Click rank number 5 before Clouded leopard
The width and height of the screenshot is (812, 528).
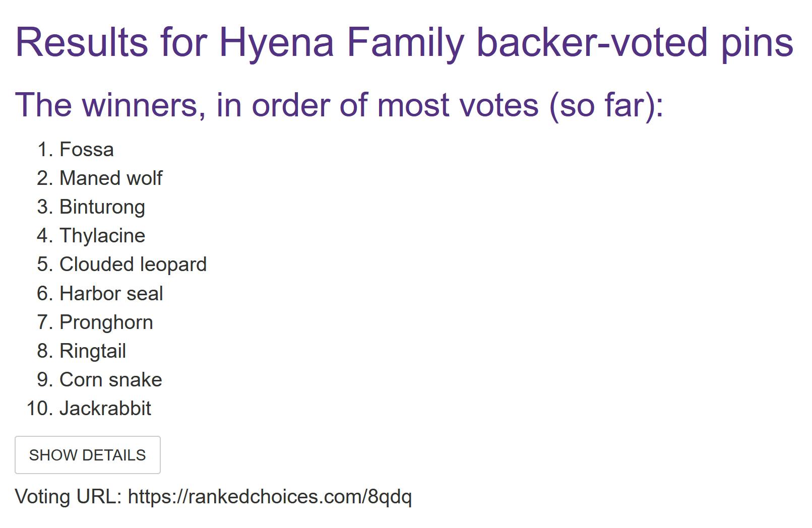point(44,265)
